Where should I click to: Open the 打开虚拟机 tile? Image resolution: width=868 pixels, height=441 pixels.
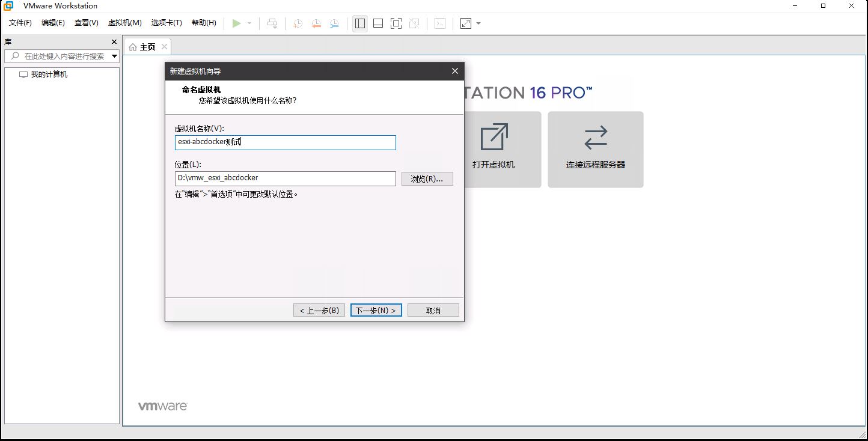494,149
